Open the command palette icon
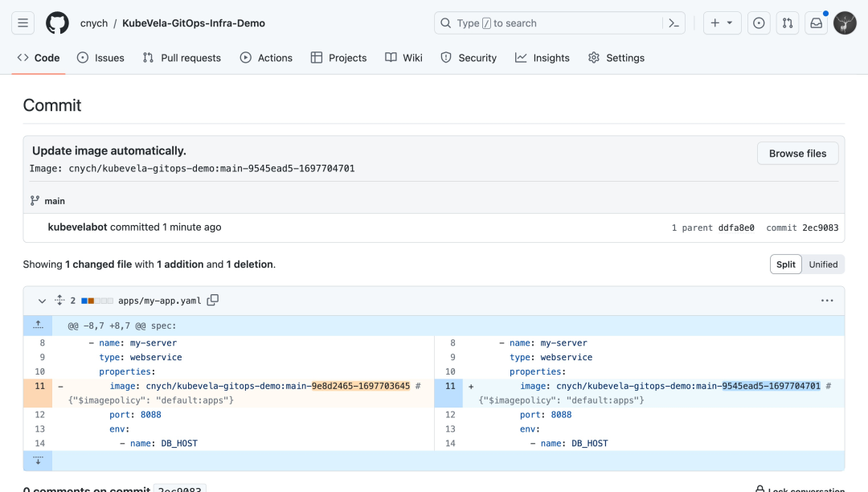The image size is (868, 492). pos(674,23)
